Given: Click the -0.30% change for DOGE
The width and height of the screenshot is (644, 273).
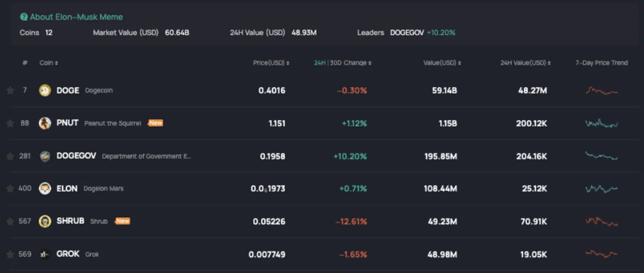Looking at the screenshot, I should 352,91.
